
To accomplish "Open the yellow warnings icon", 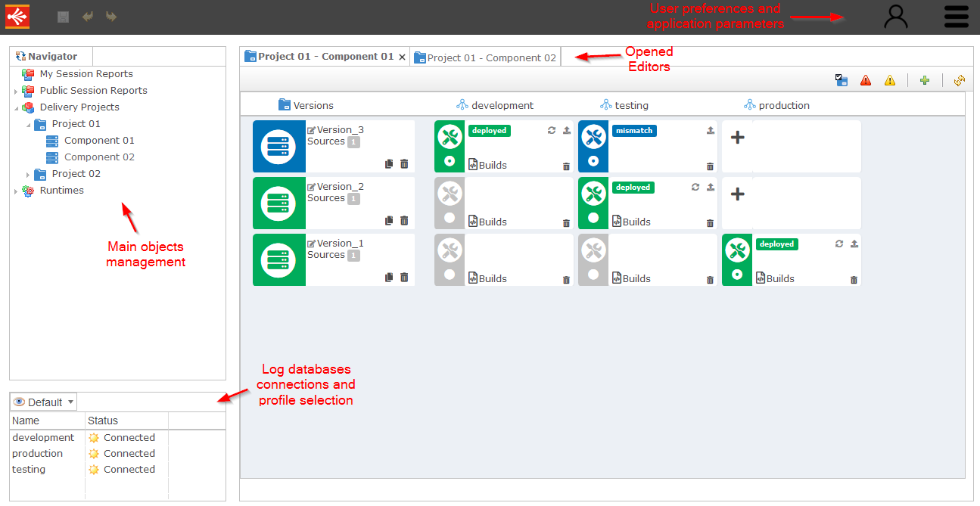I will click(890, 80).
